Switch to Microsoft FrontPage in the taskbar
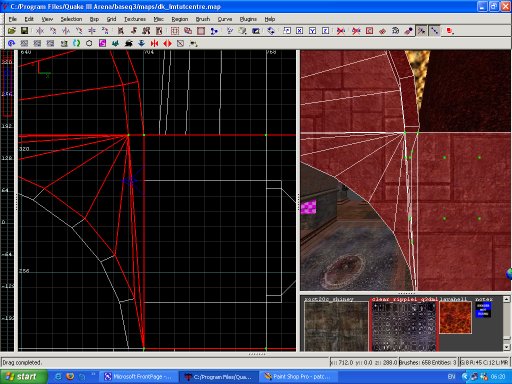This screenshot has width=512, height=384. pos(139,377)
